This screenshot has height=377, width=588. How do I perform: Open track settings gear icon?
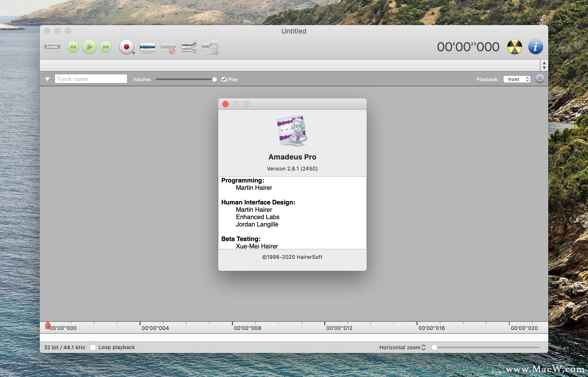pos(540,79)
